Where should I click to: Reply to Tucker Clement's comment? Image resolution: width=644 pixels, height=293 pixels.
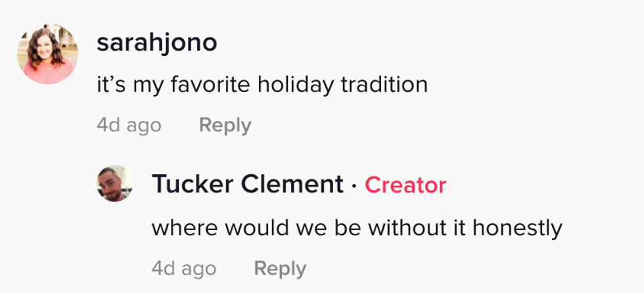pos(280,268)
